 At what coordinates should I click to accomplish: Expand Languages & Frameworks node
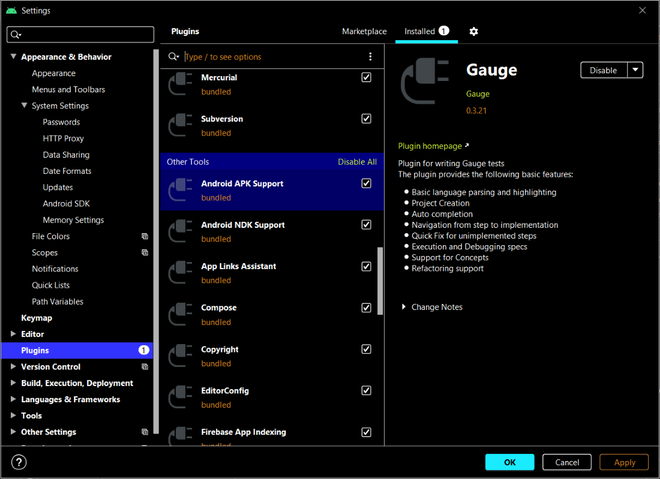tap(13, 399)
